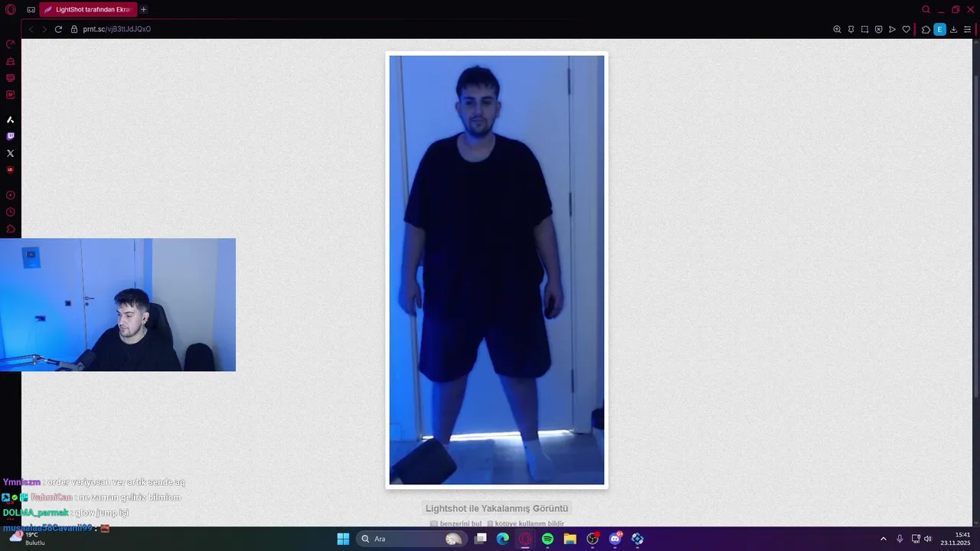Screen dimensions: 980x551
Task: Open File Explorer from taskbar
Action: [570, 539]
